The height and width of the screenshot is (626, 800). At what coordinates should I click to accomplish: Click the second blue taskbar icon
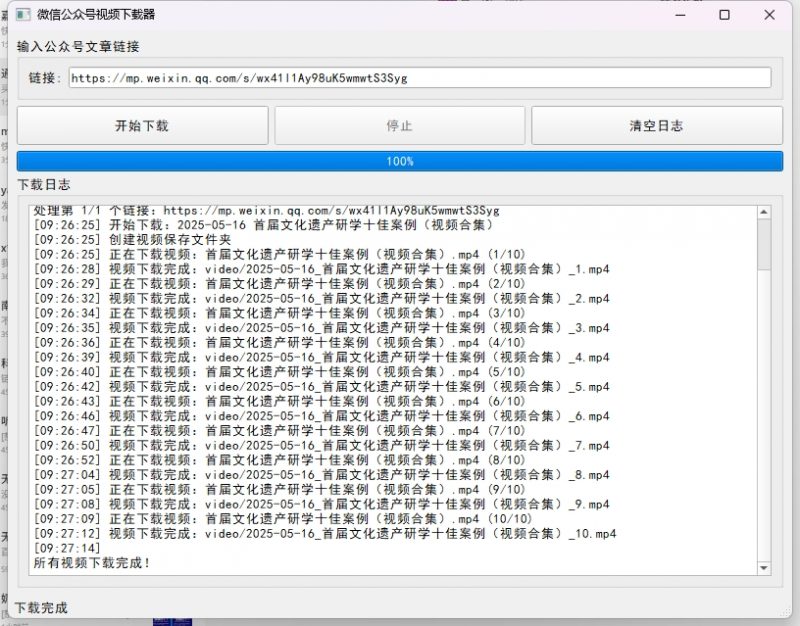(182, 622)
